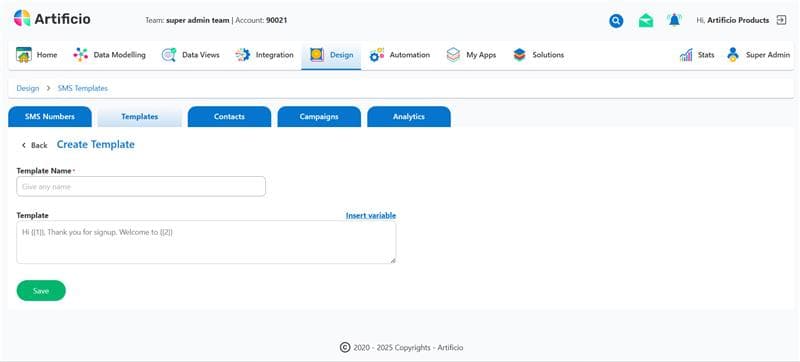Select the Templates tab
The width and height of the screenshot is (800, 362).
[139, 117]
